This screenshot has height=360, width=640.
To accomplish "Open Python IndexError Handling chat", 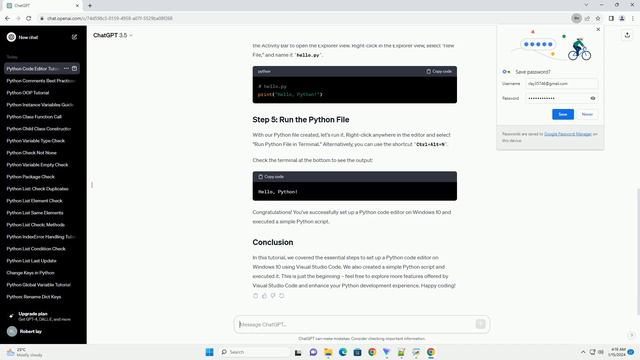I will (x=41, y=237).
